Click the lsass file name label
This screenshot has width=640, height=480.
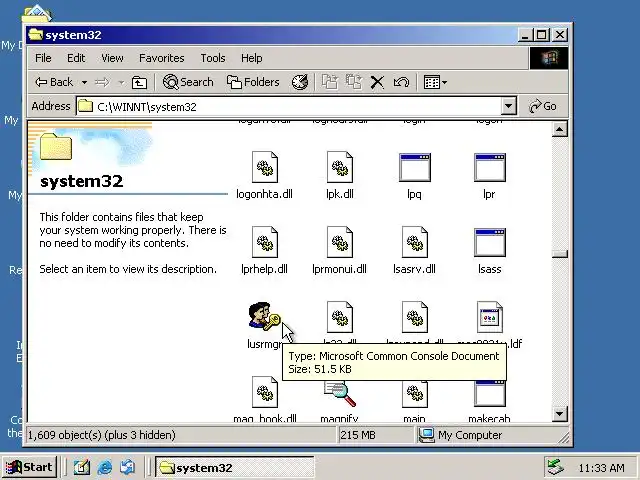[x=490, y=269]
